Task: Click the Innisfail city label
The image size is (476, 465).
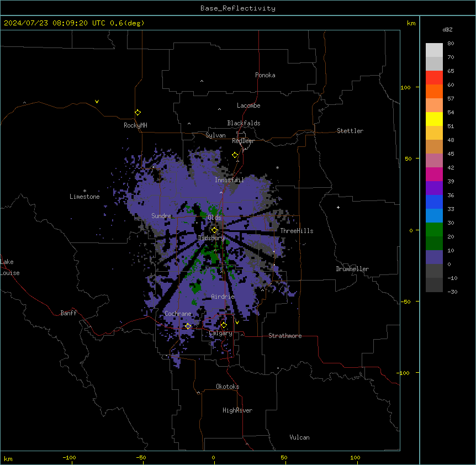Action: click(229, 180)
